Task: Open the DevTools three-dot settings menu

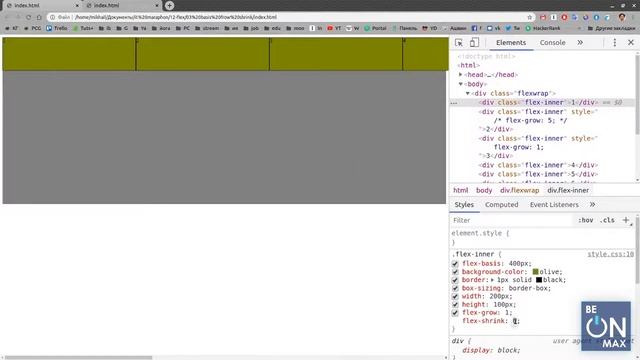Action: [x=615, y=42]
